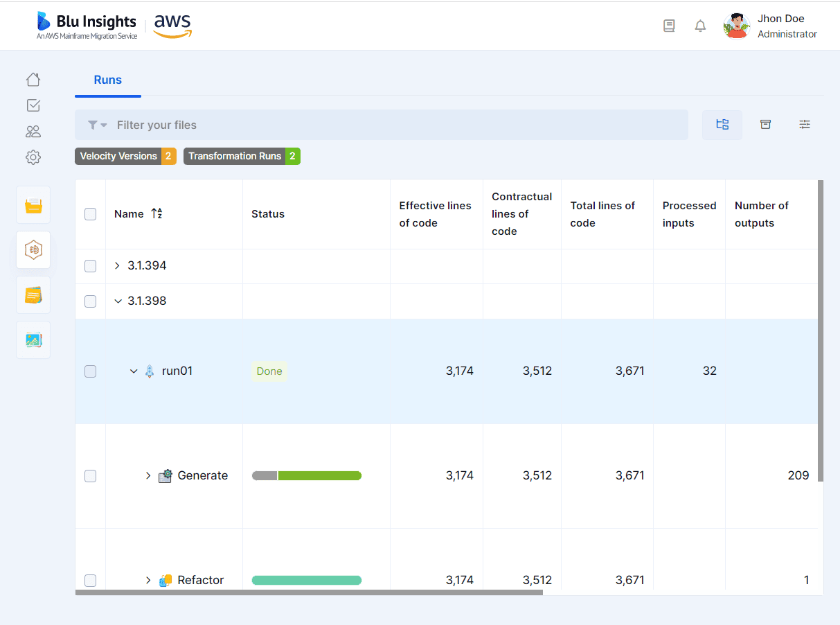Click the Processed inputs header

coord(690,214)
